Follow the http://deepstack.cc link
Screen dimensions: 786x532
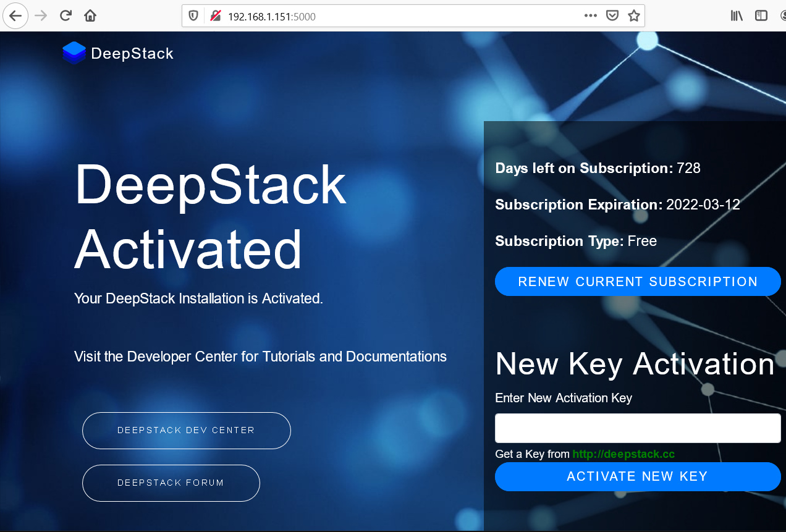[x=623, y=454]
